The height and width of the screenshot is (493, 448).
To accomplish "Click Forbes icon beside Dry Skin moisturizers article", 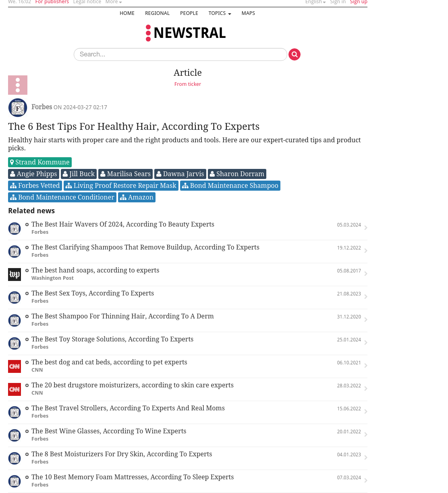I will pyautogui.click(x=15, y=458).
